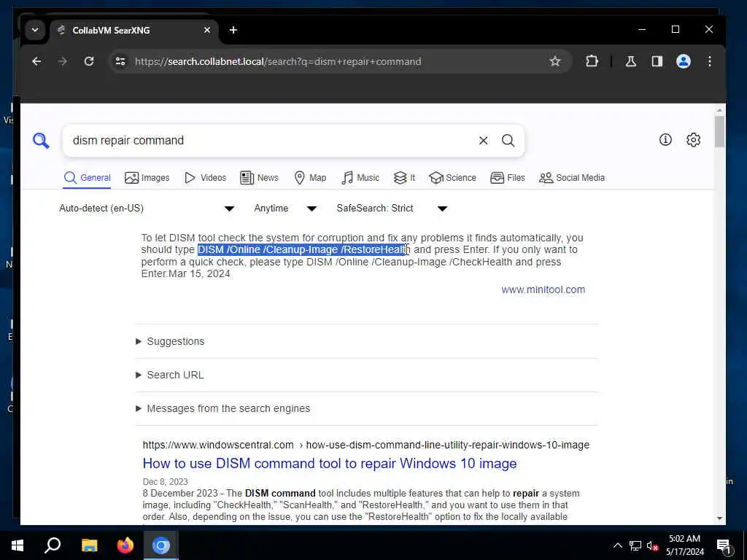747x560 pixels.
Task: Open the Anytime time range dropdown
Action: pyautogui.click(x=285, y=209)
